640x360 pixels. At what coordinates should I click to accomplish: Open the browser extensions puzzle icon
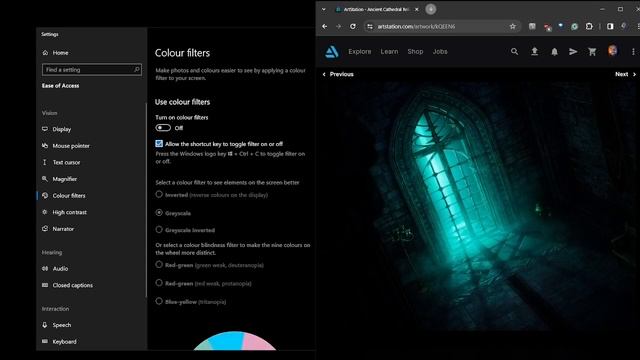589,26
